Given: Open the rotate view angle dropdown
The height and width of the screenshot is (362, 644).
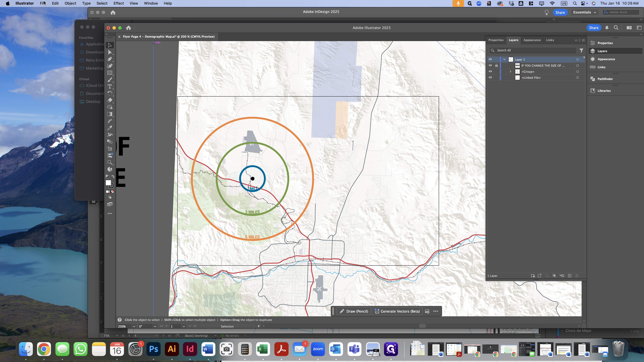Looking at the screenshot, I should [x=155, y=326].
